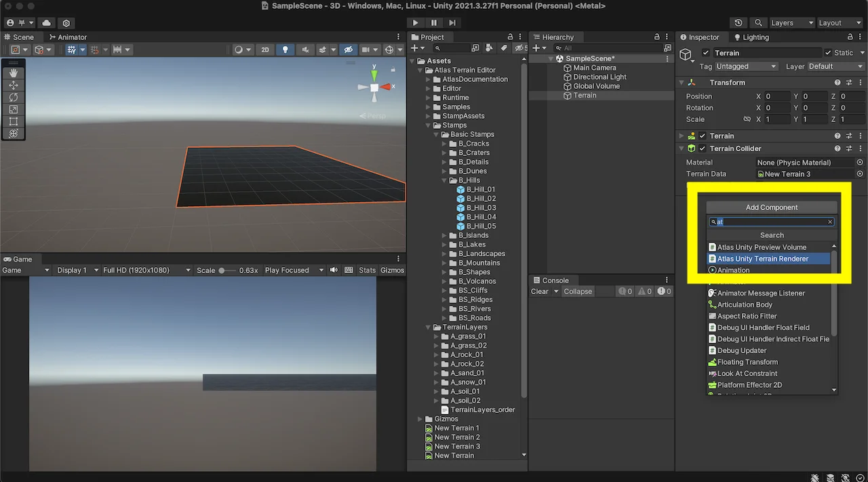Open the Undo History icon

738,23
